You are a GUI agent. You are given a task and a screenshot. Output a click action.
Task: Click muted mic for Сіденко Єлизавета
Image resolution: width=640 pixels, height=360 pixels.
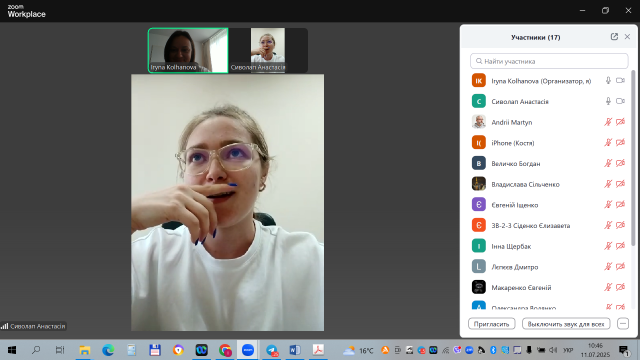[608, 225]
